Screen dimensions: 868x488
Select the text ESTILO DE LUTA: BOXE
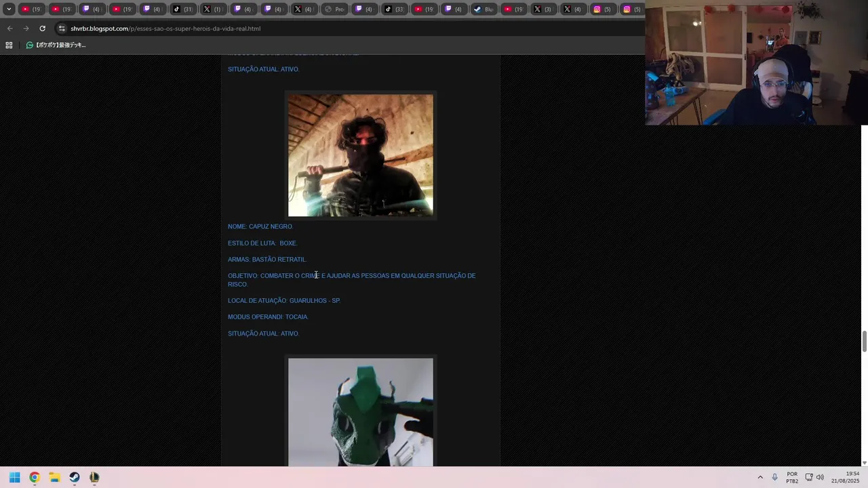pyautogui.click(x=262, y=243)
